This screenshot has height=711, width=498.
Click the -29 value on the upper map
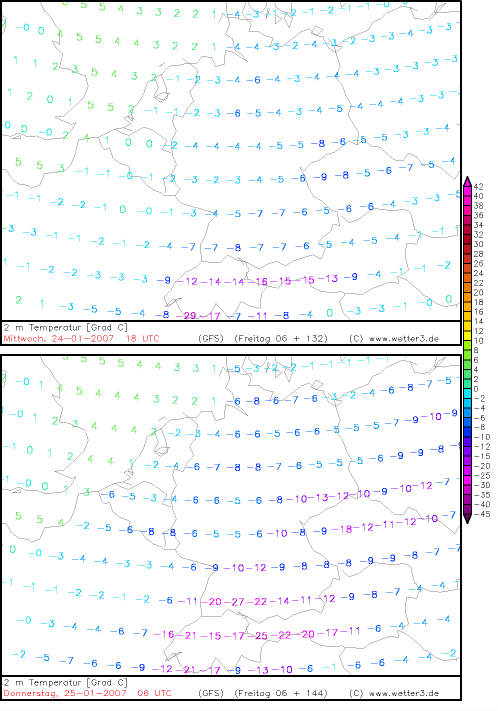186,315
